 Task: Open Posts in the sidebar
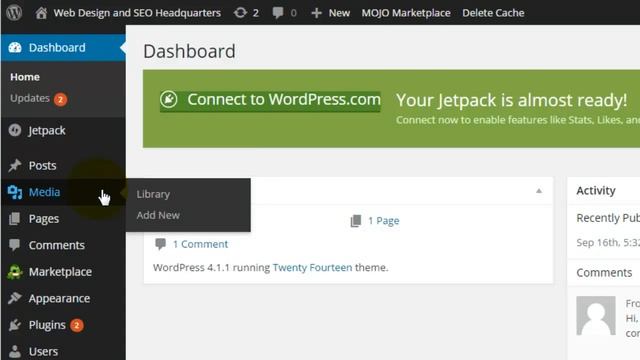[x=42, y=166]
